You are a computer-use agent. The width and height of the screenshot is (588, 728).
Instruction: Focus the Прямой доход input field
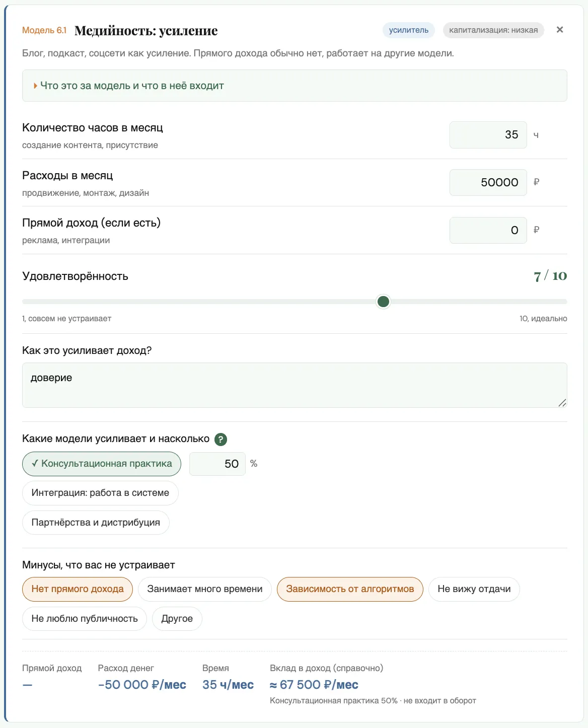tap(488, 230)
